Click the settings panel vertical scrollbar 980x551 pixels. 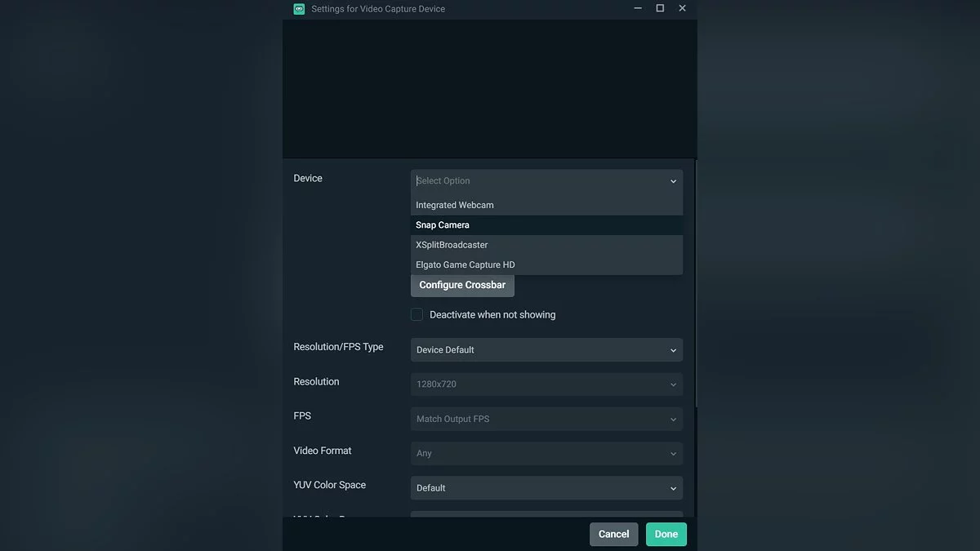tap(695, 283)
